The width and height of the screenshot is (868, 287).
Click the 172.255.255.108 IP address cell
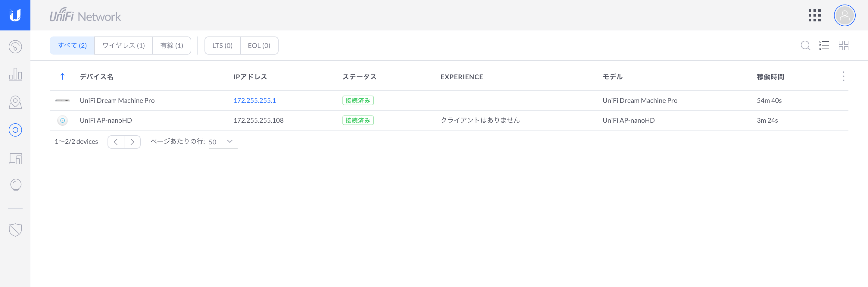258,120
